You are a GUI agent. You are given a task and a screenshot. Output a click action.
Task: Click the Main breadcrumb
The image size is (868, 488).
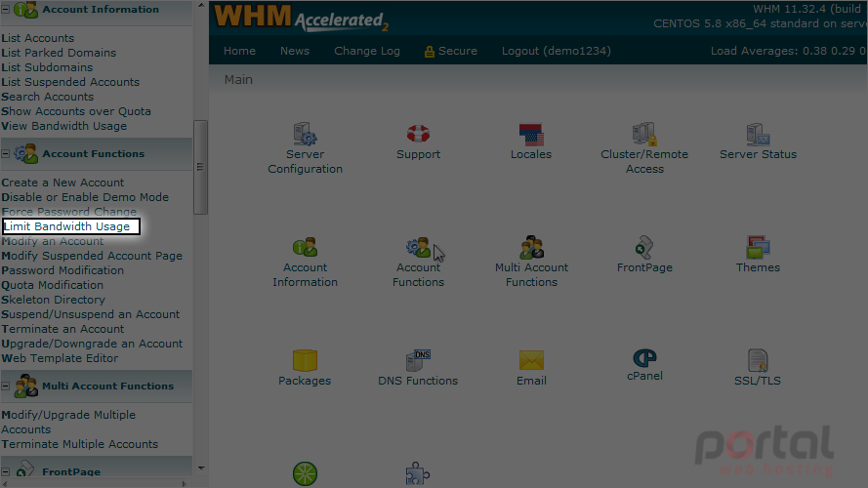pos(238,80)
